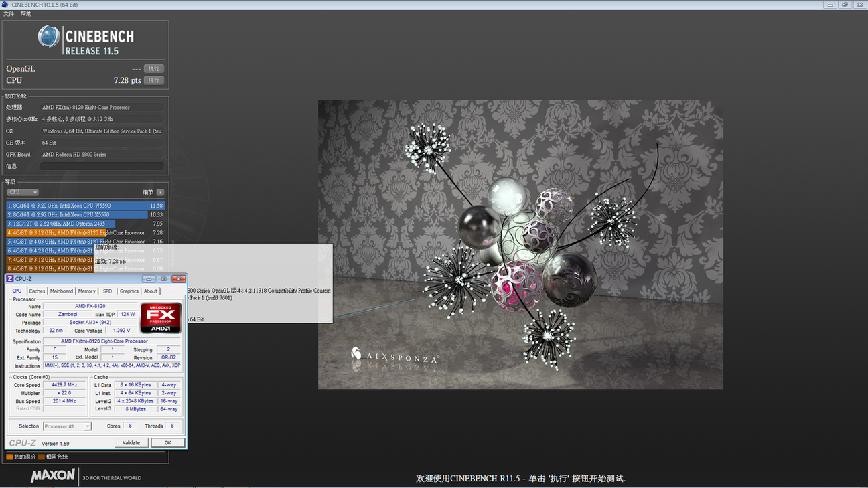Click the Technology value 32 nm

pos(56,331)
